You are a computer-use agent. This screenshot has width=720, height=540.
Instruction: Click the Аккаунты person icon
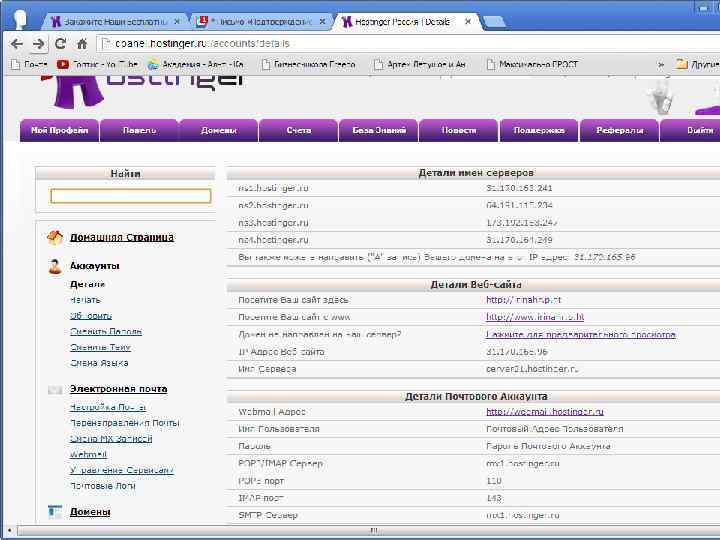click(x=55, y=266)
